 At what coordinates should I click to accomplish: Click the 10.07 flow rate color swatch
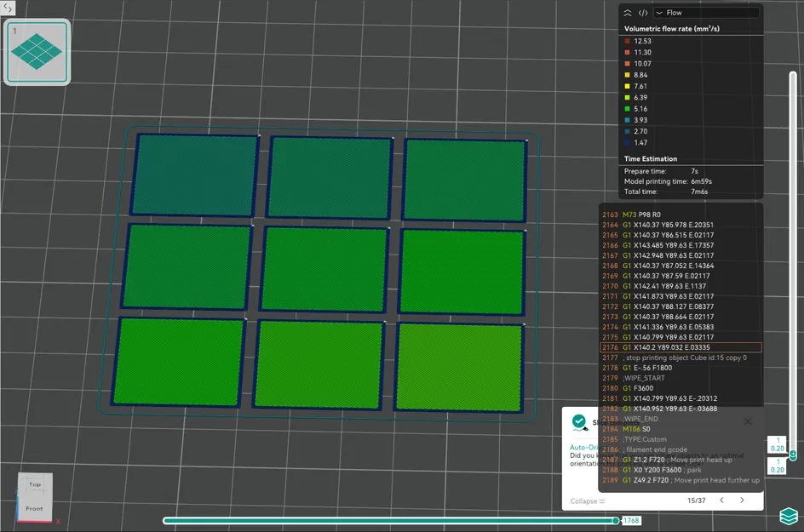point(627,64)
